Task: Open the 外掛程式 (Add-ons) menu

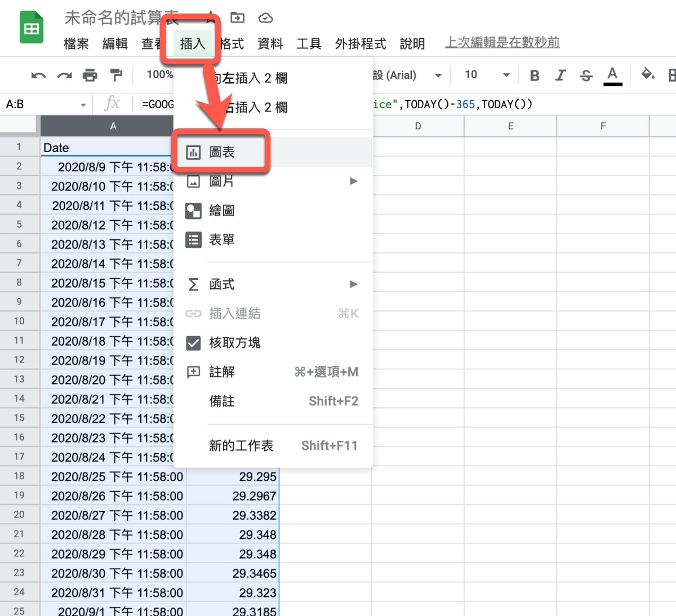Action: tap(361, 43)
